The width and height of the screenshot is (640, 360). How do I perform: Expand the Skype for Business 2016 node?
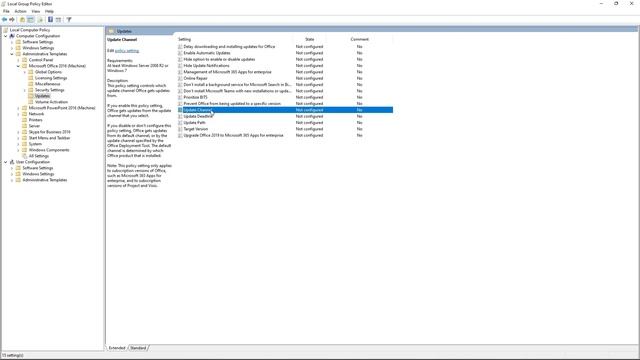point(18,132)
